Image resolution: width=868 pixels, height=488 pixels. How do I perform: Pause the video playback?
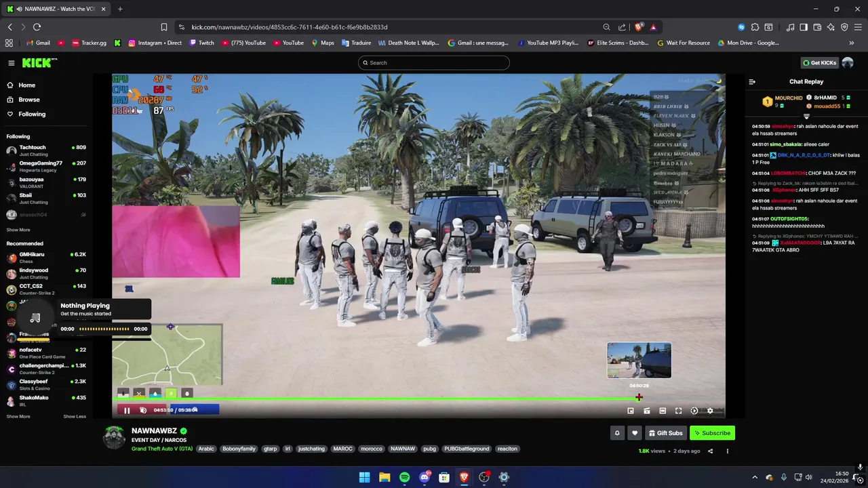click(x=127, y=410)
